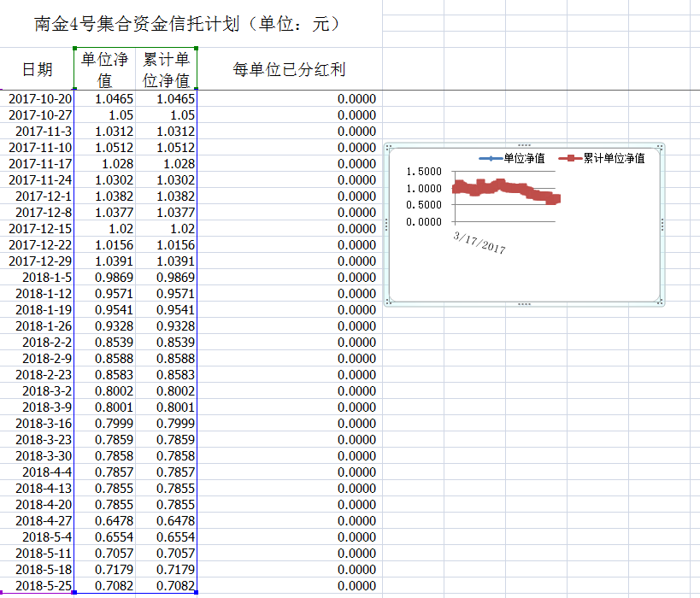Click the chart's bottom-center resize handle
Screen dimensions: 700x598
tap(524, 303)
